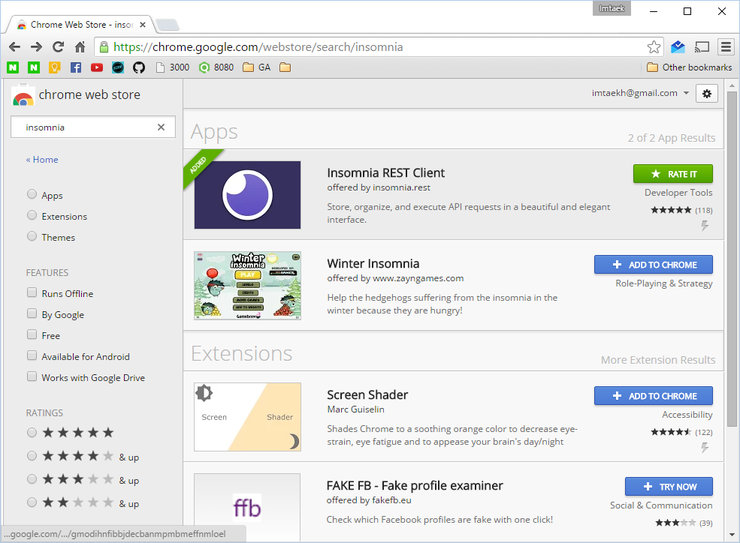Open the first green N bookmark
This screenshot has height=543, width=740.
[x=13, y=67]
